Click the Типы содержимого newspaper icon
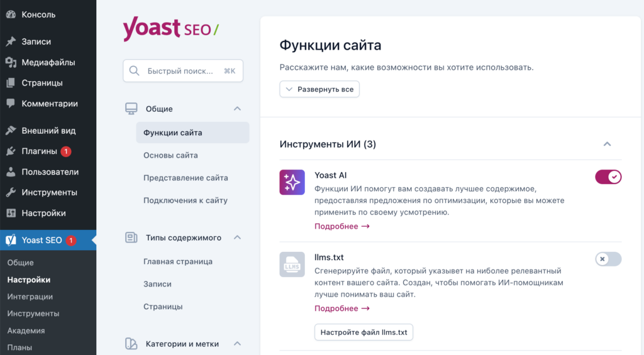This screenshot has width=644, height=355. [131, 238]
